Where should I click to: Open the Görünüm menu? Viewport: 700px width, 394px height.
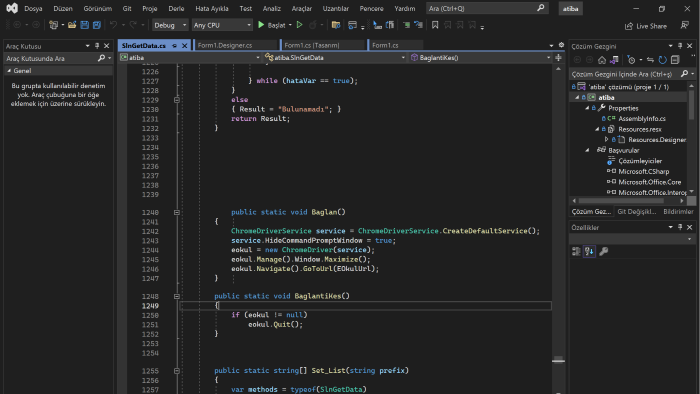[x=98, y=8]
